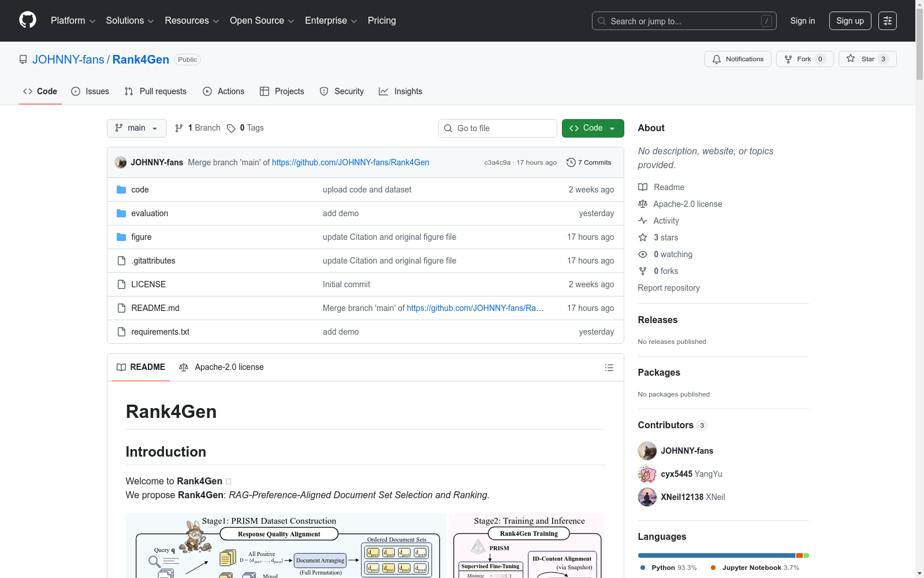Open the requirements.txt file
This screenshot has height=578, width=924.
[160, 332]
